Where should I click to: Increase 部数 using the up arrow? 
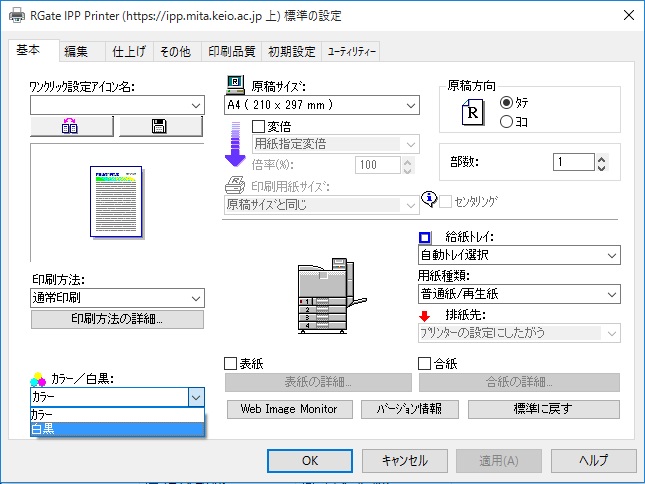point(601,157)
